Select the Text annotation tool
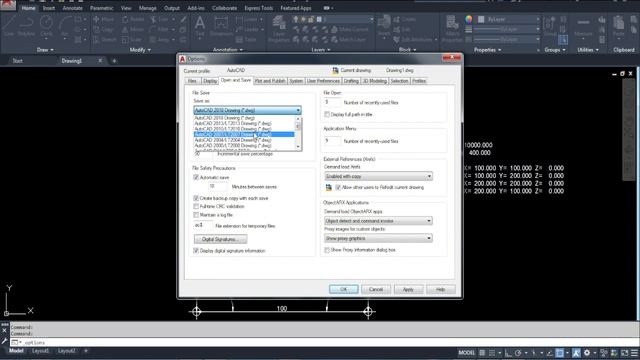 pyautogui.click(x=200, y=27)
